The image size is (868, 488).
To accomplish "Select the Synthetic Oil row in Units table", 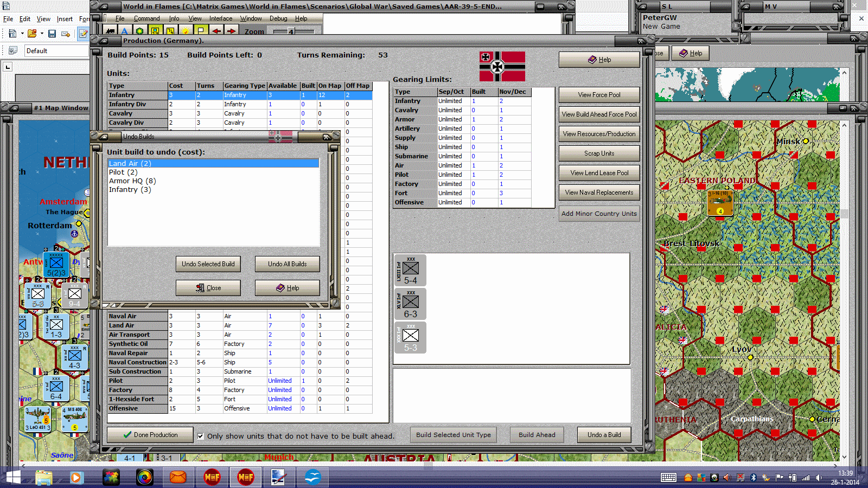I will [240, 344].
